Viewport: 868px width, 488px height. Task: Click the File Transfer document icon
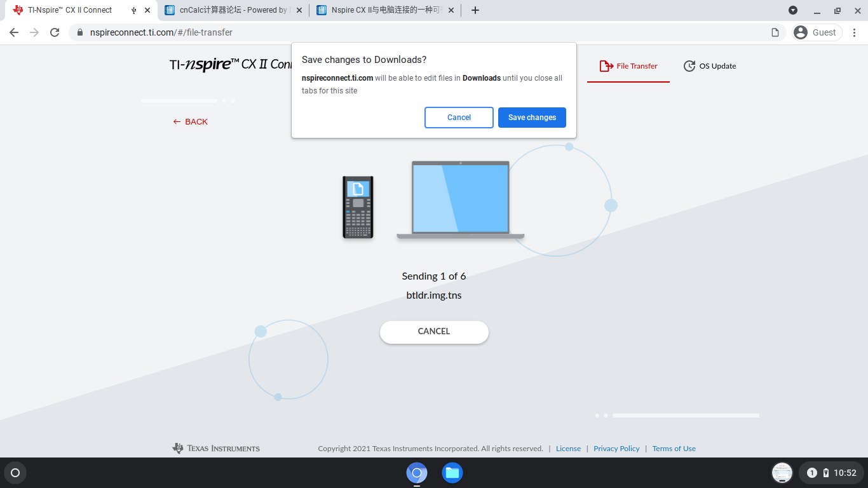point(606,66)
